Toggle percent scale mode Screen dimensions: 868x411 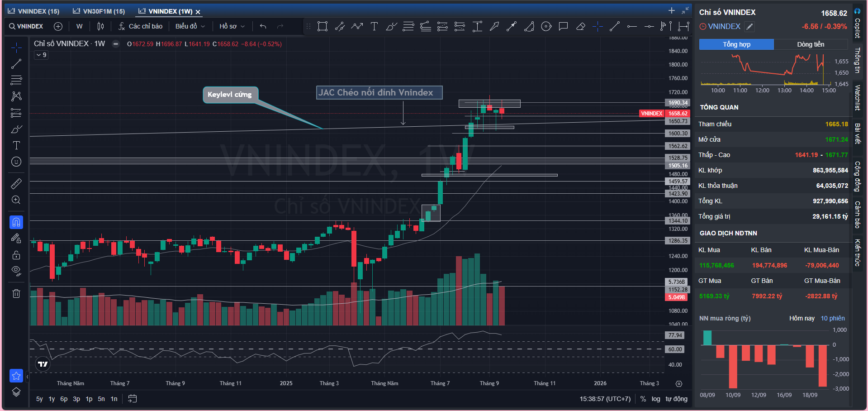[x=643, y=399]
